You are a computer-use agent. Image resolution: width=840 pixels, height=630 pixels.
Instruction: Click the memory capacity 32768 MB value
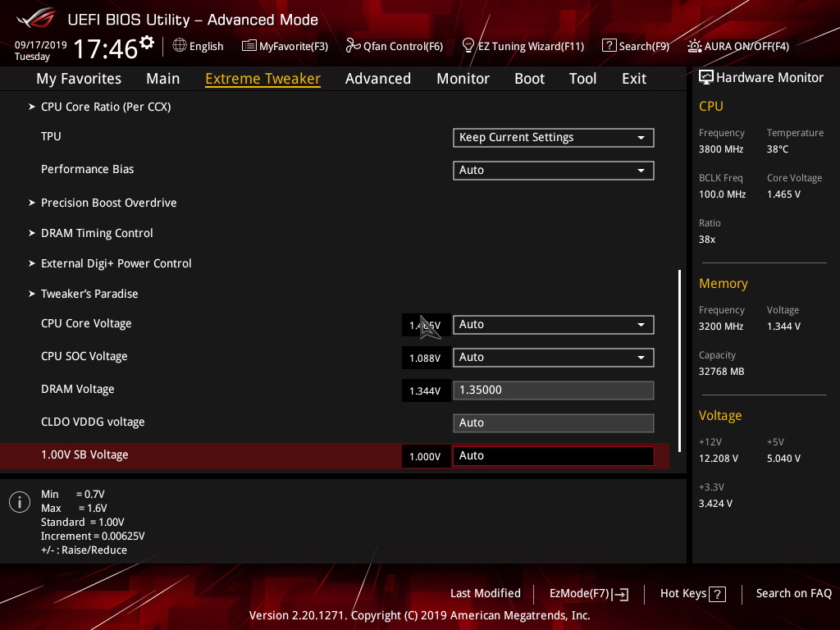point(721,372)
